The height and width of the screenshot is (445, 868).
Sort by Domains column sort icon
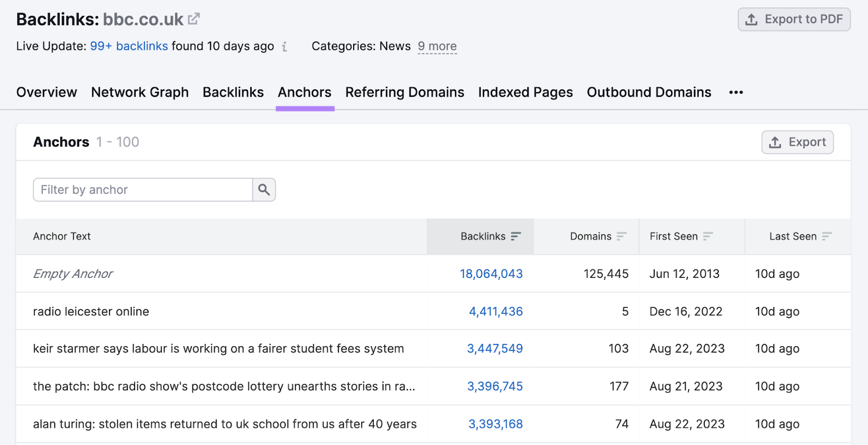tap(622, 236)
